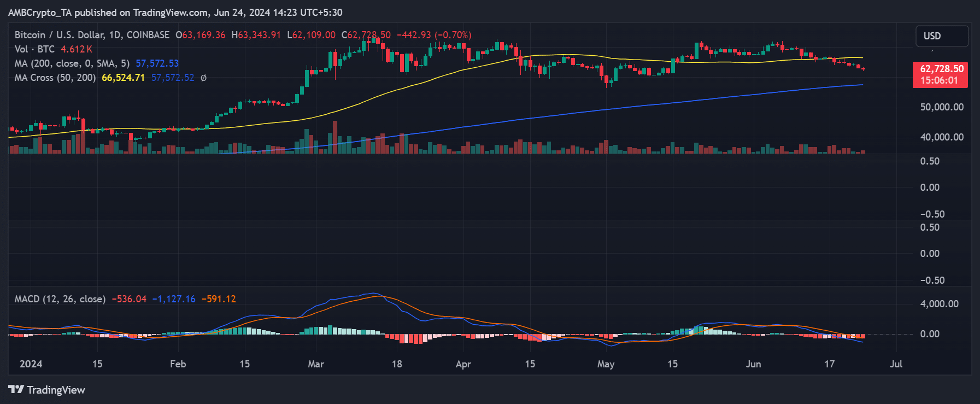The width and height of the screenshot is (980, 404).
Task: Click the MACD (12, 26, close) label
Action: pos(60,299)
